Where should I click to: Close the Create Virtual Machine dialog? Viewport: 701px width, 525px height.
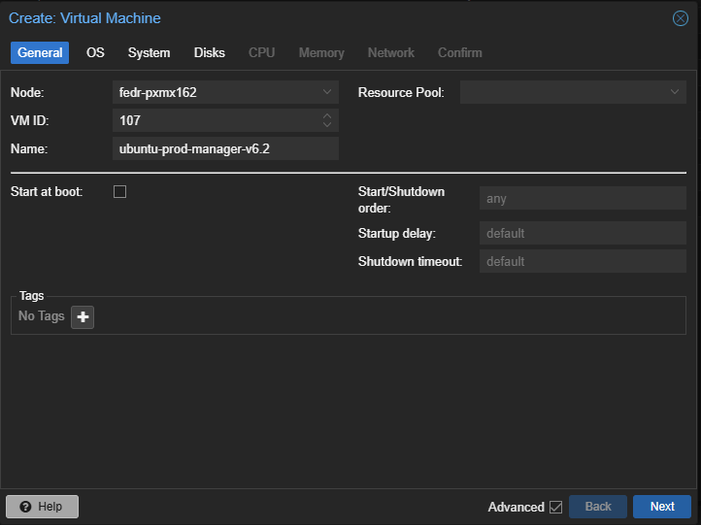tap(680, 18)
